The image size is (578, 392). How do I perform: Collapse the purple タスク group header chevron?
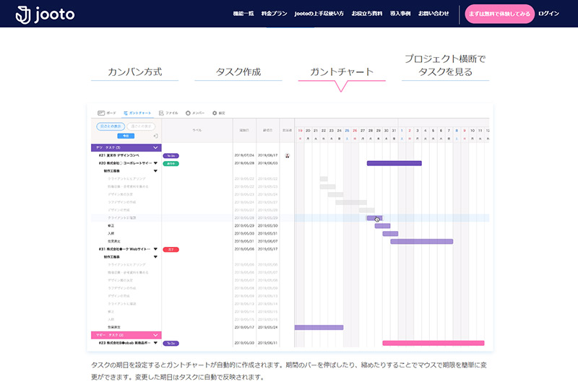click(155, 148)
